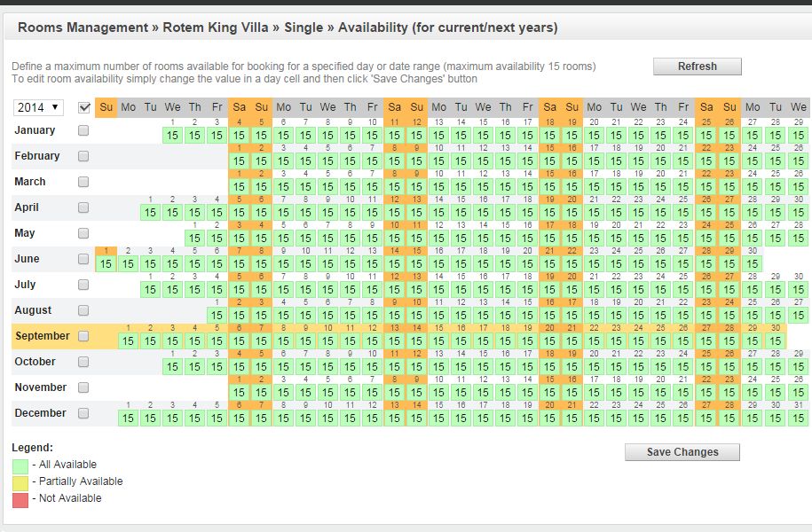
Task: Check the June row checkbox
Action: [83, 259]
